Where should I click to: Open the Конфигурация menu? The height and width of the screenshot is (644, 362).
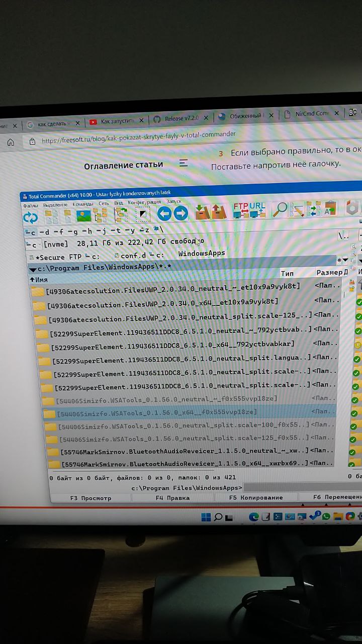pyautogui.click(x=144, y=202)
